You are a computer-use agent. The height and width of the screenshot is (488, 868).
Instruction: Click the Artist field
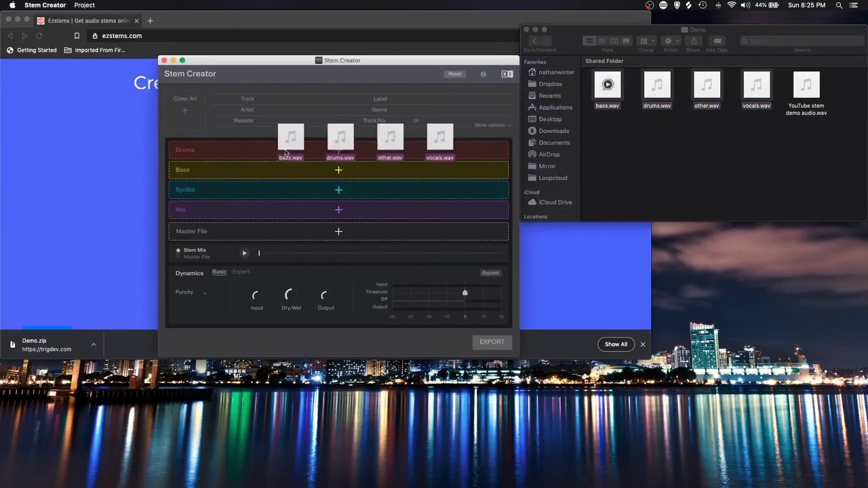coord(247,110)
